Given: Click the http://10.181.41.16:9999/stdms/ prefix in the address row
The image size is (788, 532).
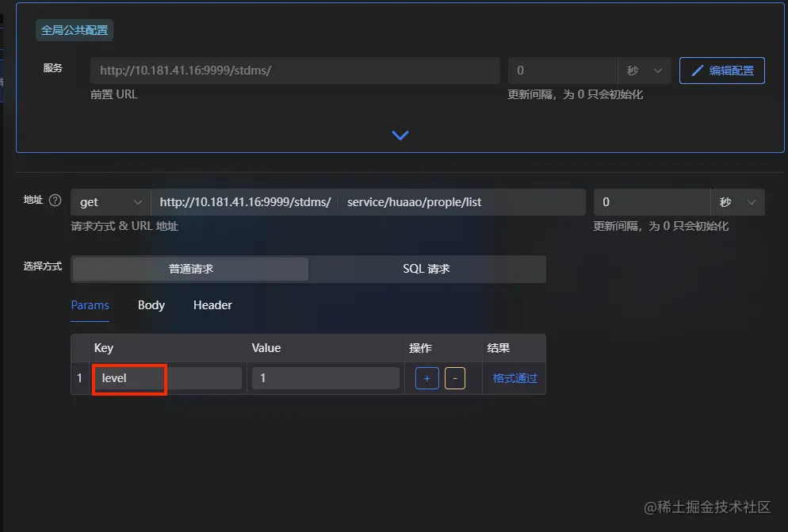Looking at the screenshot, I should click(x=245, y=202).
